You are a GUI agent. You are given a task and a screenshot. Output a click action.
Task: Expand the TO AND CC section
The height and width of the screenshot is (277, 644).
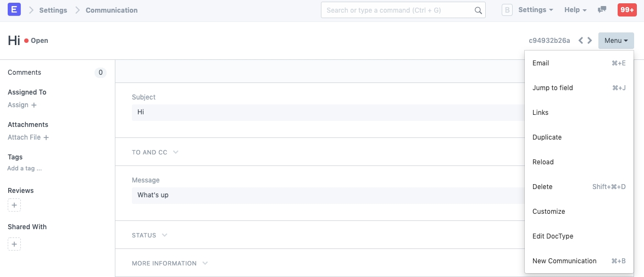point(155,152)
